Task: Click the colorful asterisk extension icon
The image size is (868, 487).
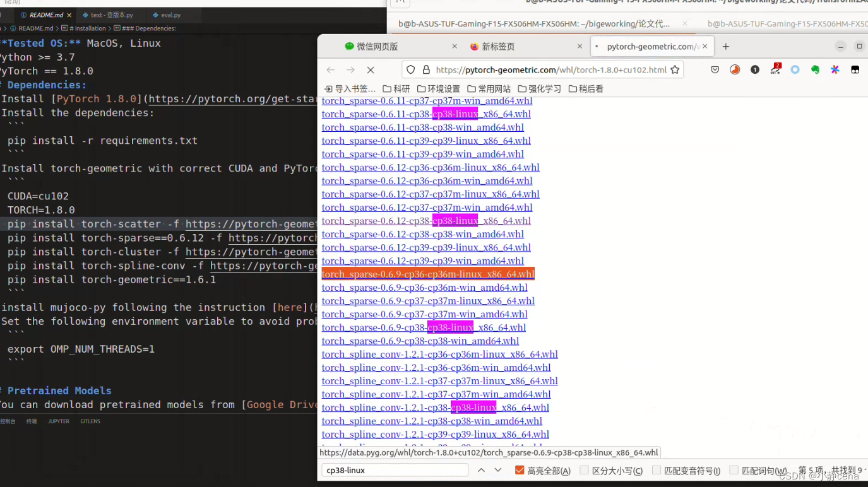Action: [x=835, y=70]
